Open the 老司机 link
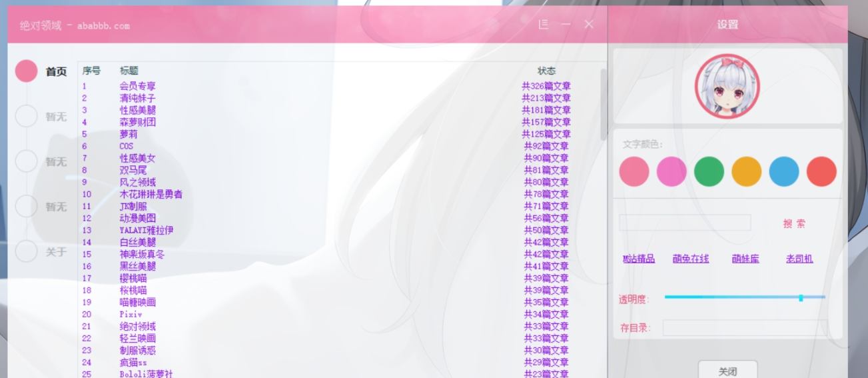 tap(799, 259)
